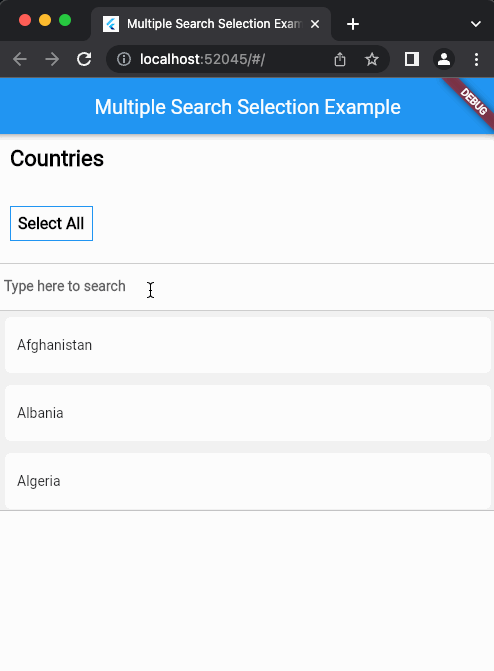Open site information icon in address bar

click(x=124, y=59)
